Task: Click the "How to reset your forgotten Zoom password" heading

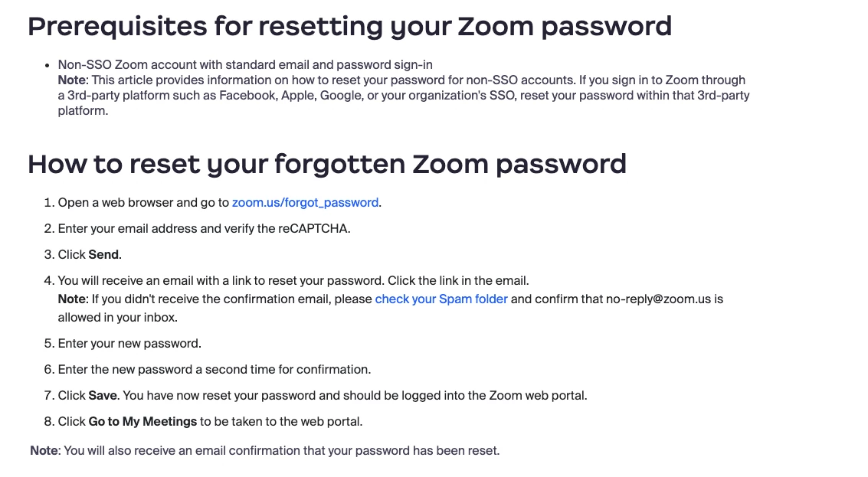Action: click(x=327, y=164)
